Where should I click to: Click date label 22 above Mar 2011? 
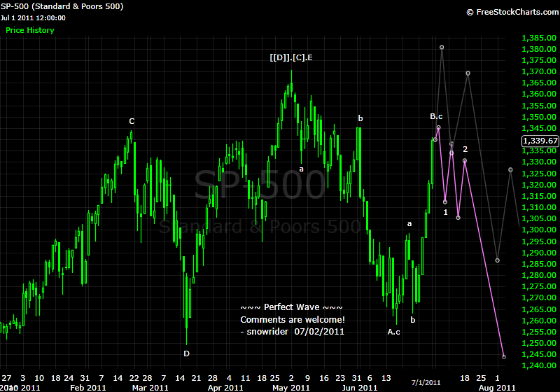134,378
